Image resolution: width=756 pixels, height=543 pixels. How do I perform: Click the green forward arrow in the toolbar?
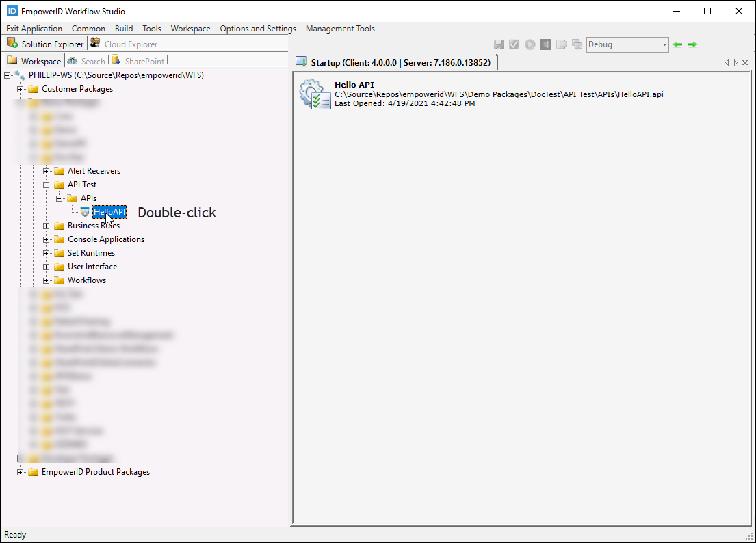(x=692, y=44)
